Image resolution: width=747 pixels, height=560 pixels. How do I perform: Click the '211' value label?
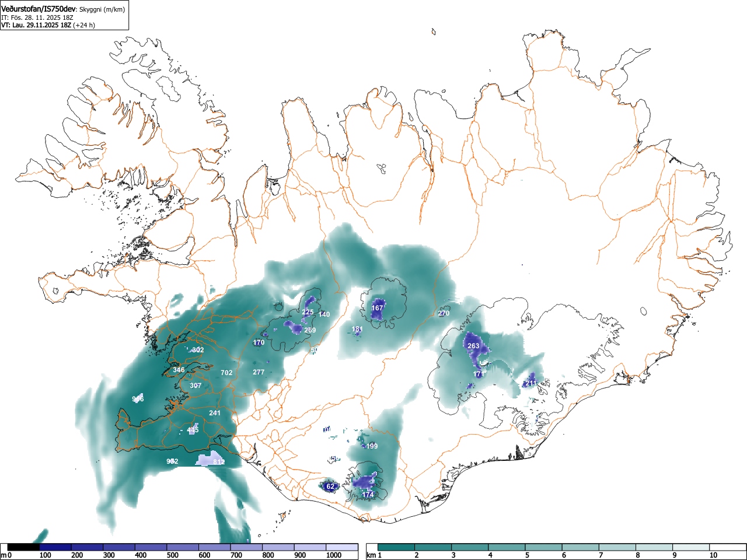click(x=530, y=383)
